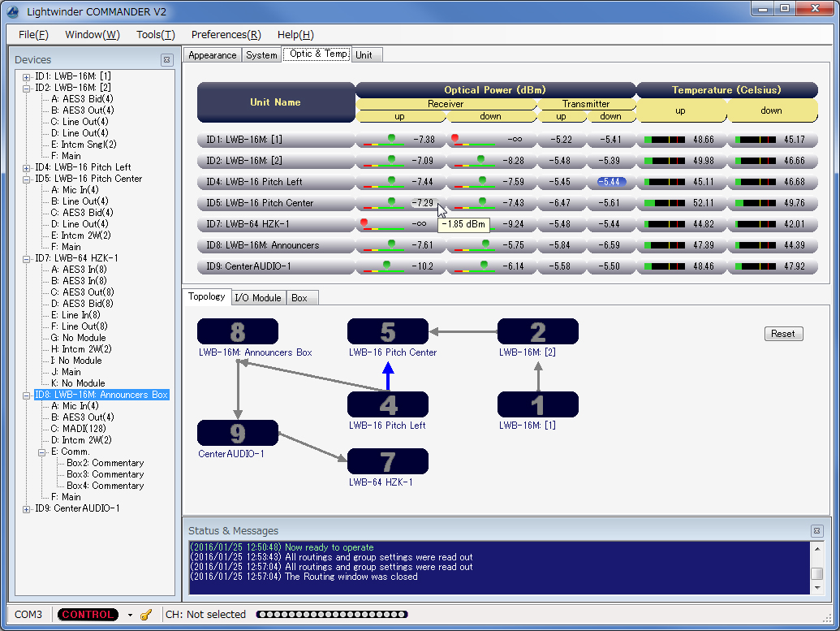Viewport: 840px width, 631px height.
Task: Click scroll-down arrow in Status & Messages
Action: [817, 588]
